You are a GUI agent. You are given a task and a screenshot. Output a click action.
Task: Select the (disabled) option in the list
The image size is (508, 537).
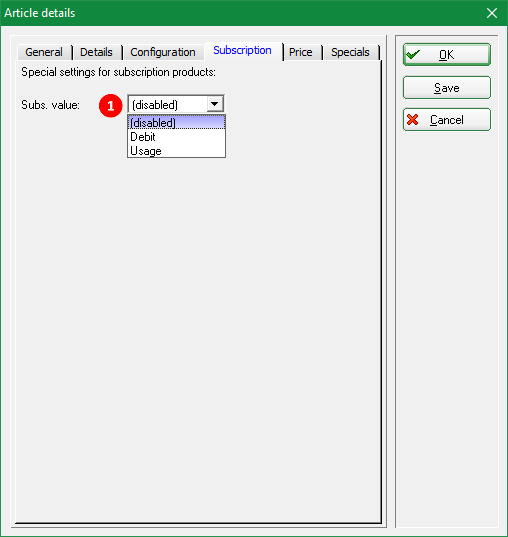176,122
